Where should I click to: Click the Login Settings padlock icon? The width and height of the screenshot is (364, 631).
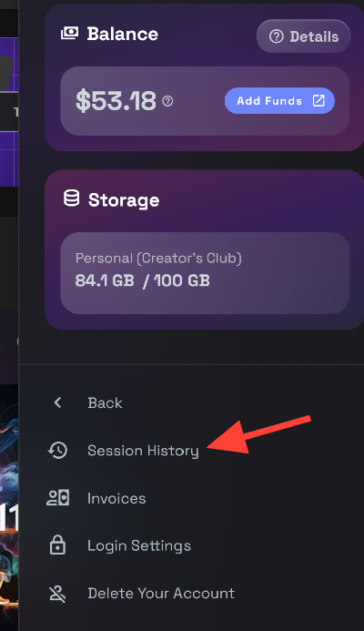(x=58, y=545)
